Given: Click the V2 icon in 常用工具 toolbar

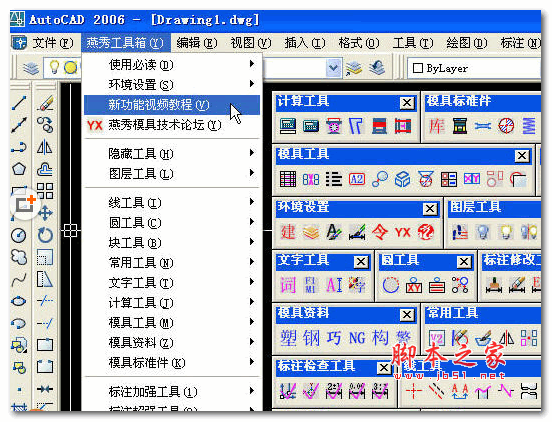Looking at the screenshot, I should point(437,338).
